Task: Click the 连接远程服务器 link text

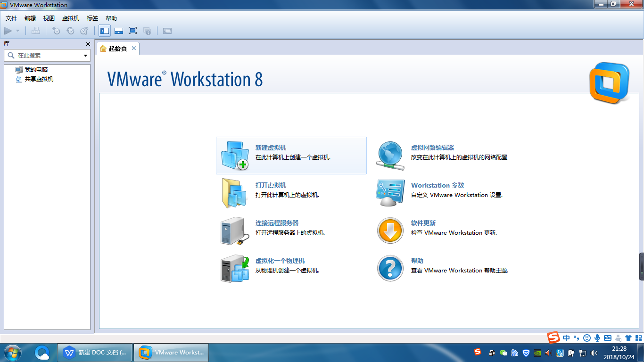Action: click(277, 223)
